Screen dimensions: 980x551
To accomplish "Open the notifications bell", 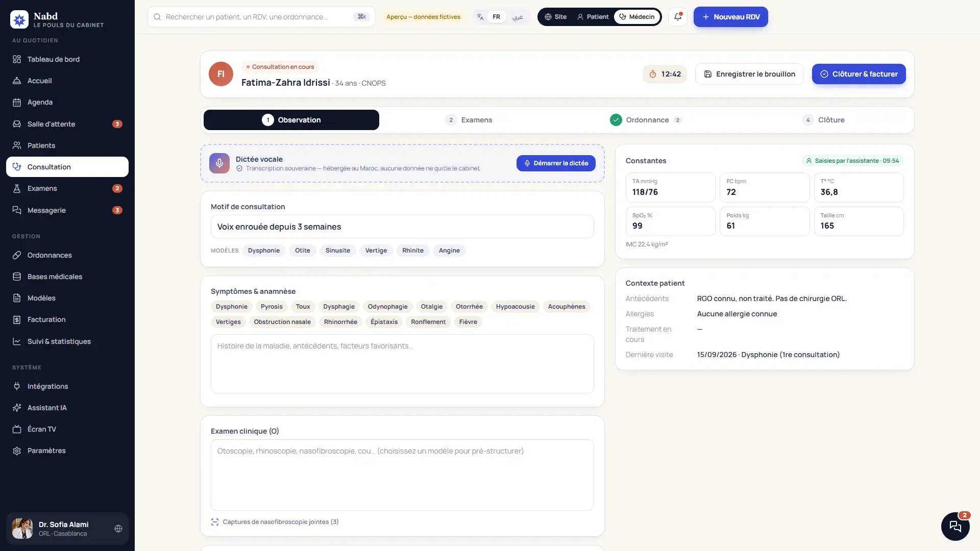I will (x=678, y=17).
